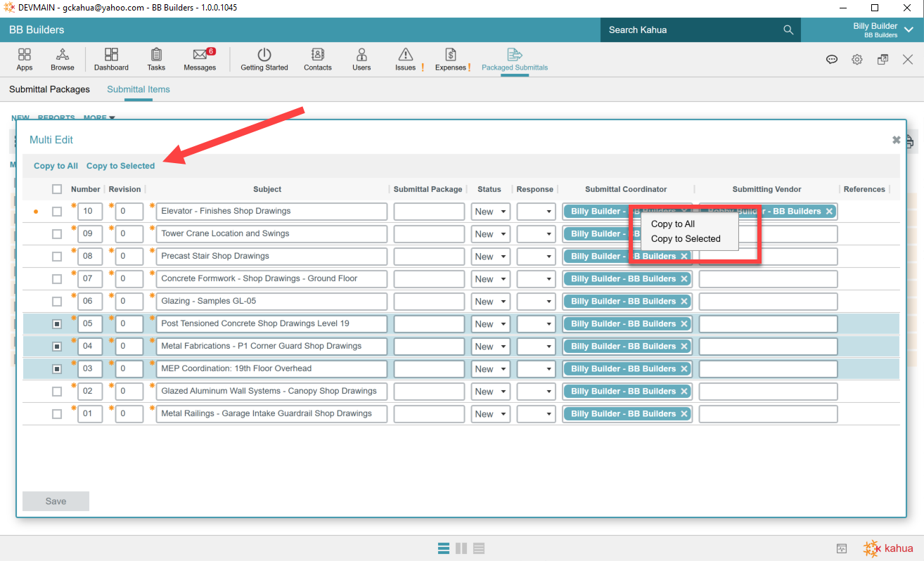
Task: Click Copy to All link
Action: pos(56,166)
